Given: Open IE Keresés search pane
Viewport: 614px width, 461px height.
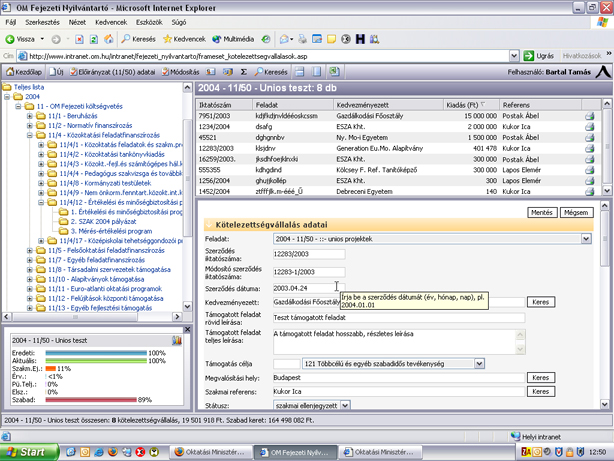Looking at the screenshot, I should pos(138,39).
